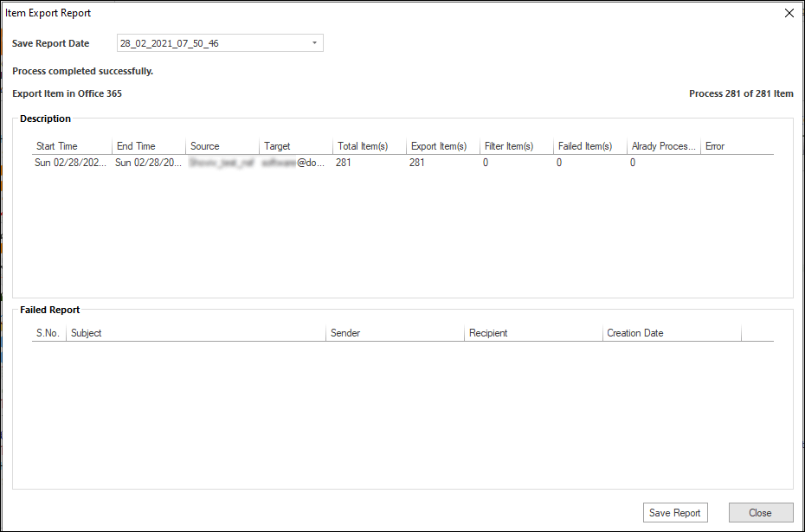
Task: Click the Close button
Action: point(760,512)
